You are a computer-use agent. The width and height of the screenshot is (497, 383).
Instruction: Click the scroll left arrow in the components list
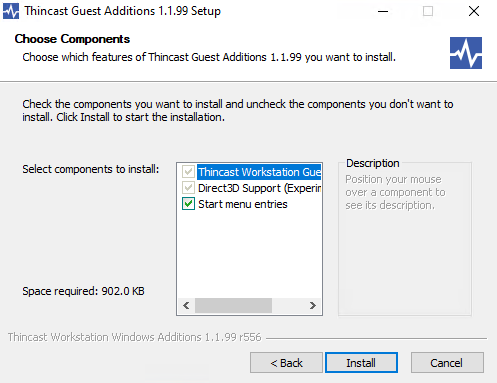186,305
